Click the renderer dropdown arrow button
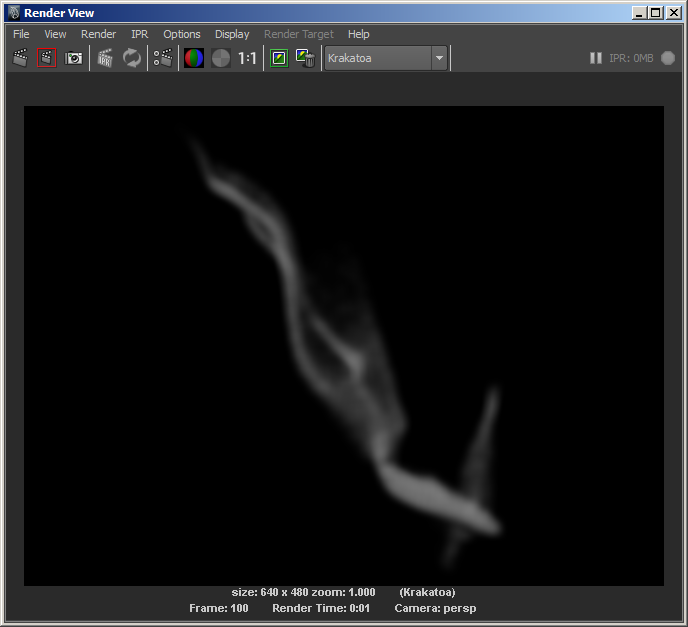 439,58
